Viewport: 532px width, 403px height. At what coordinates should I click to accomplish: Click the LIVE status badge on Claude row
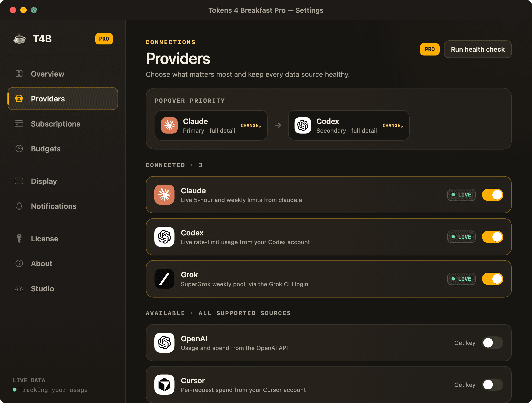461,195
